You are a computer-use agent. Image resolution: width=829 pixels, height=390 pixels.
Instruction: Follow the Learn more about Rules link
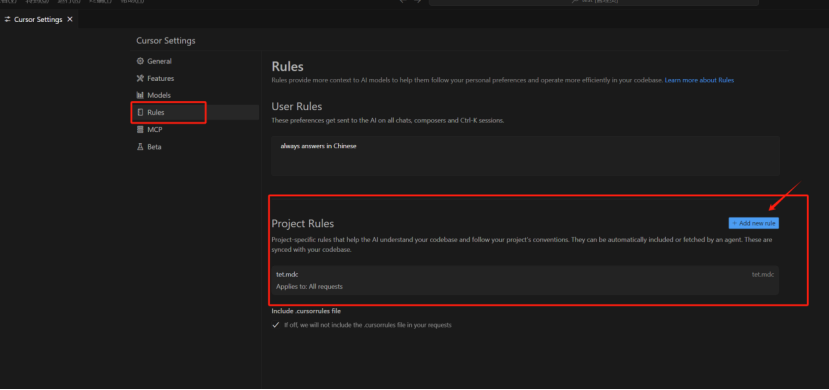tap(699, 80)
